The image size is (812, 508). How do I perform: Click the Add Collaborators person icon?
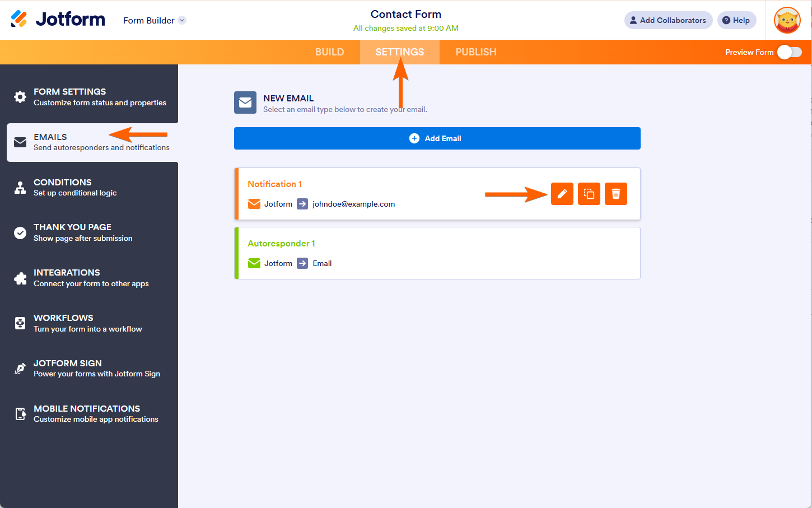point(633,20)
